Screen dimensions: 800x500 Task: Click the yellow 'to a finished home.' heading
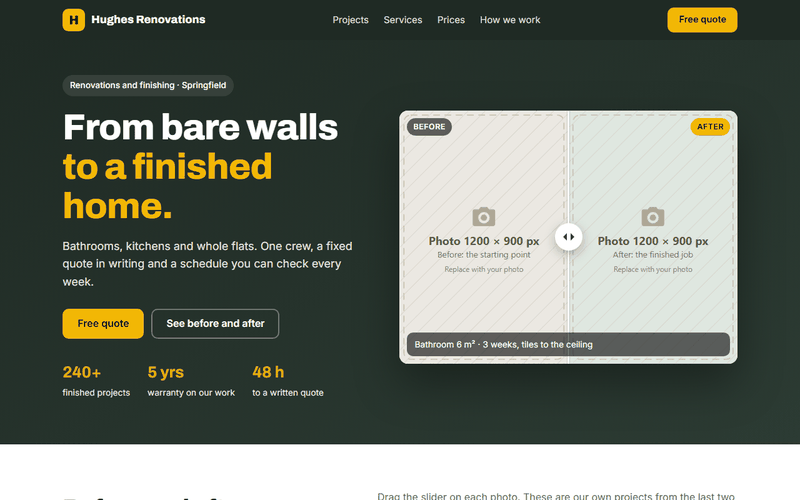(167, 186)
